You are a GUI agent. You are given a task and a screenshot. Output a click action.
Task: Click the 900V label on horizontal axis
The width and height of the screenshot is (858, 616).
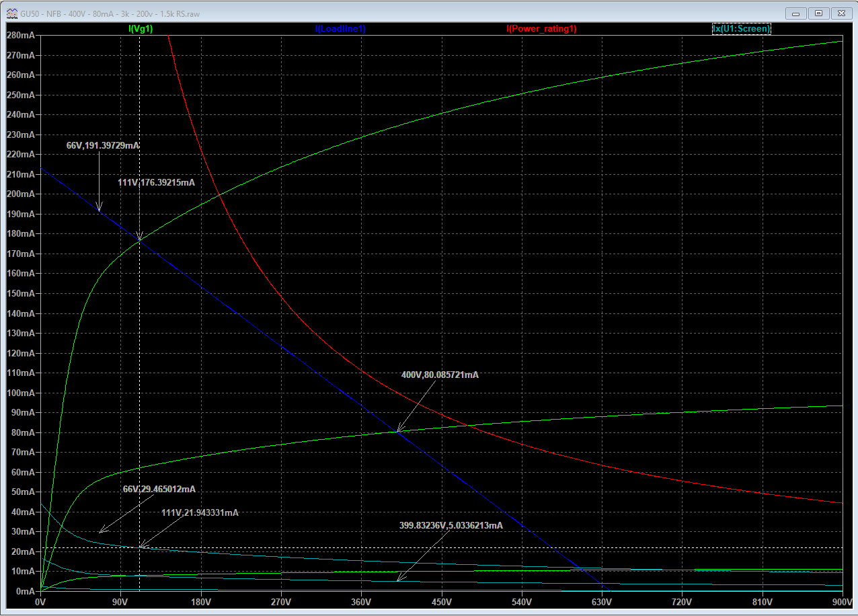tap(842, 601)
